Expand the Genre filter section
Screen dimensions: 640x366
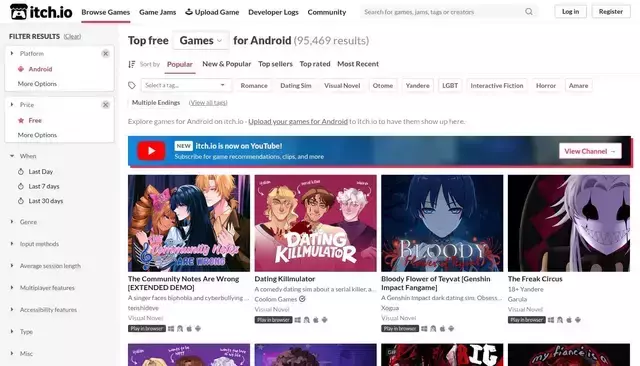23,222
